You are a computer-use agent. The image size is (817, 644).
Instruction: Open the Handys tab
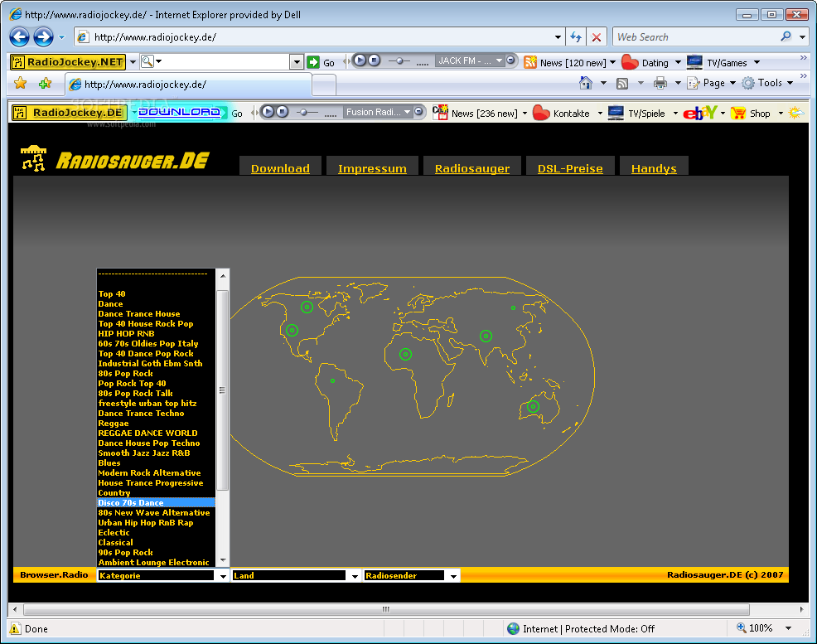654,167
